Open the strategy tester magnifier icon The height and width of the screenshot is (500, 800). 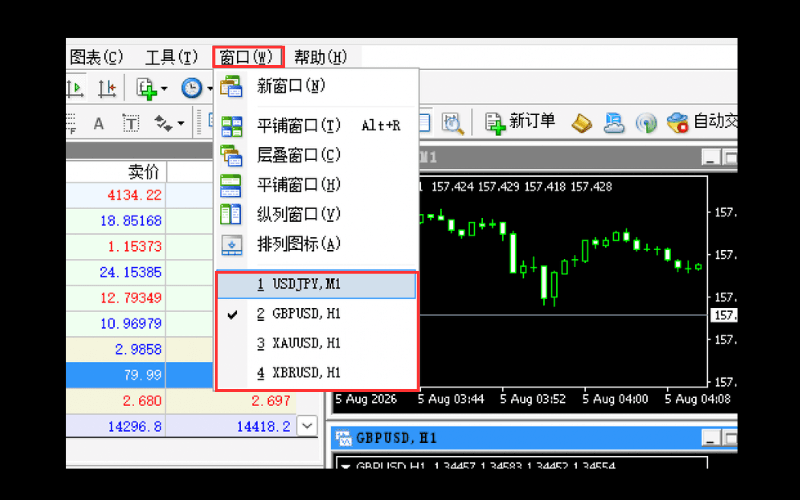[x=453, y=123]
